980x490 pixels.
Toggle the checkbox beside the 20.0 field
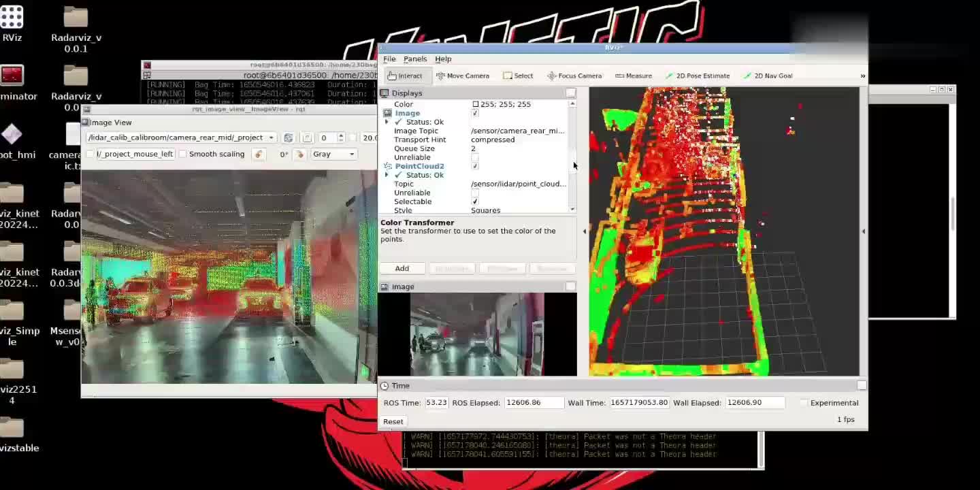tap(353, 137)
